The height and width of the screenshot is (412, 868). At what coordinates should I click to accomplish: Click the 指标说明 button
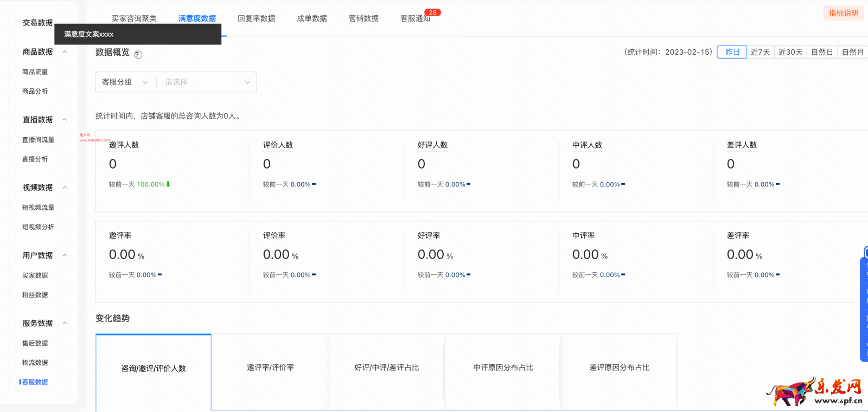[x=844, y=13]
